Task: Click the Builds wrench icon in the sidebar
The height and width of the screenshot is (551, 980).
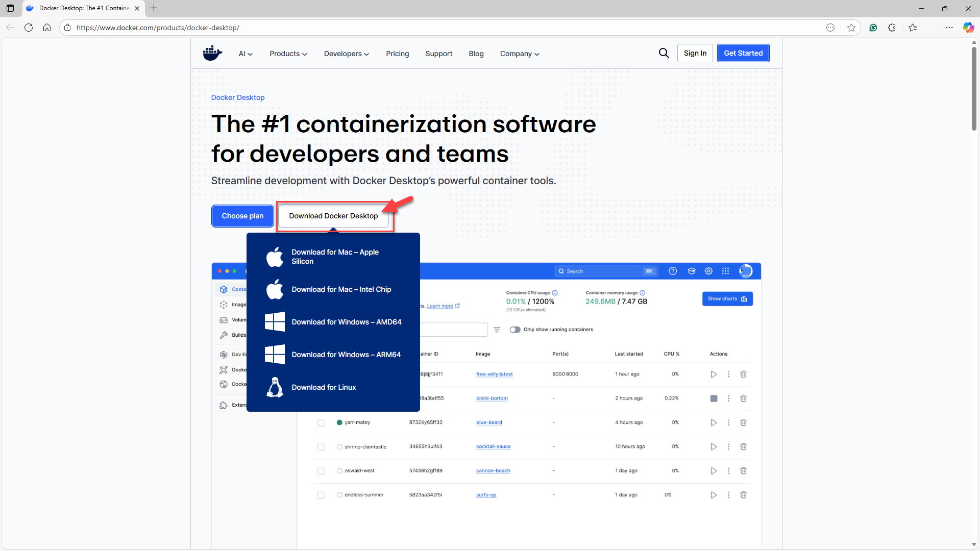Action: (x=224, y=335)
